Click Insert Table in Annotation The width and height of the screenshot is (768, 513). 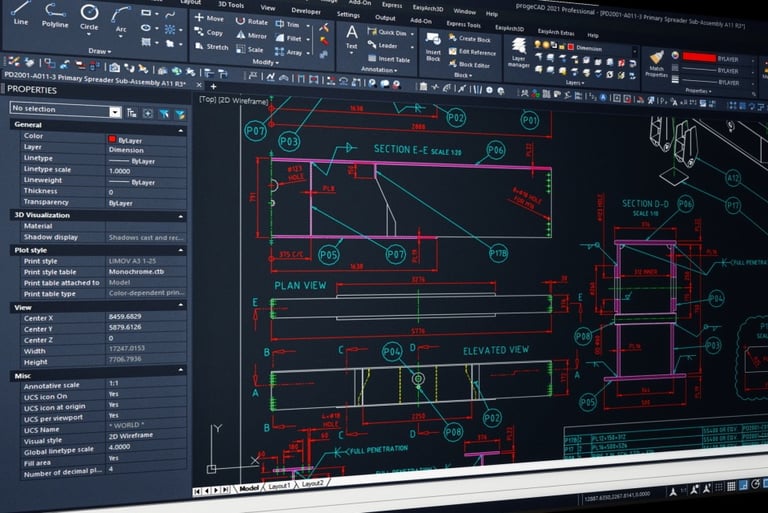389,59
